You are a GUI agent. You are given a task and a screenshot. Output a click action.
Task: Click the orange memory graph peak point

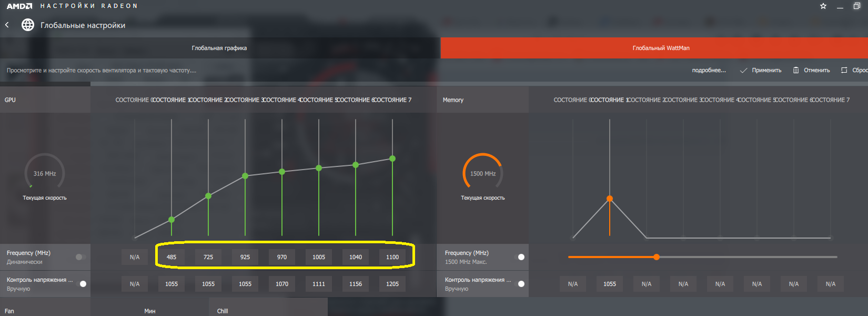pos(610,199)
